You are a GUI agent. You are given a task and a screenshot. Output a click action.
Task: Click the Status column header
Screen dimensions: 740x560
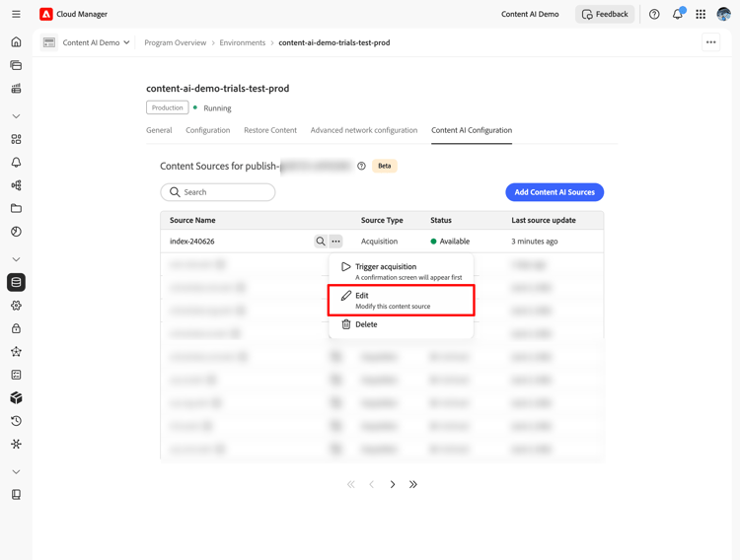coord(441,220)
